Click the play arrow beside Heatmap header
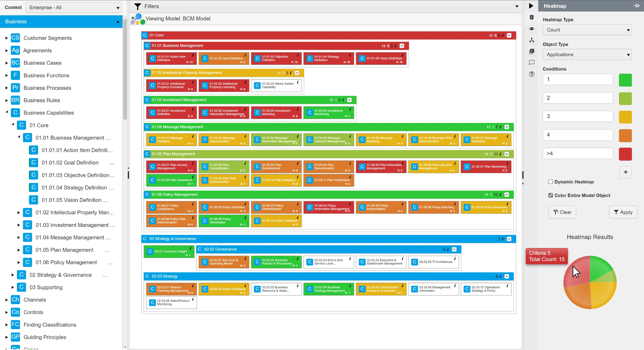Viewport: 644px width, 350px height. (x=531, y=6)
